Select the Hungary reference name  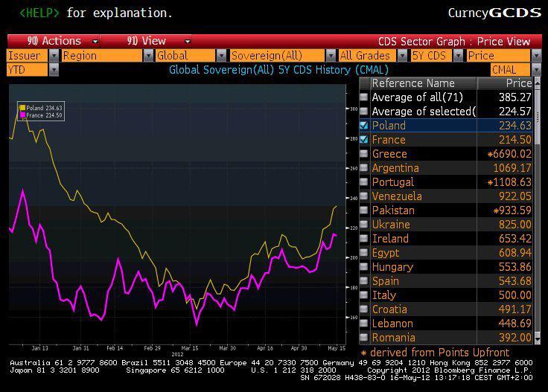(x=392, y=267)
